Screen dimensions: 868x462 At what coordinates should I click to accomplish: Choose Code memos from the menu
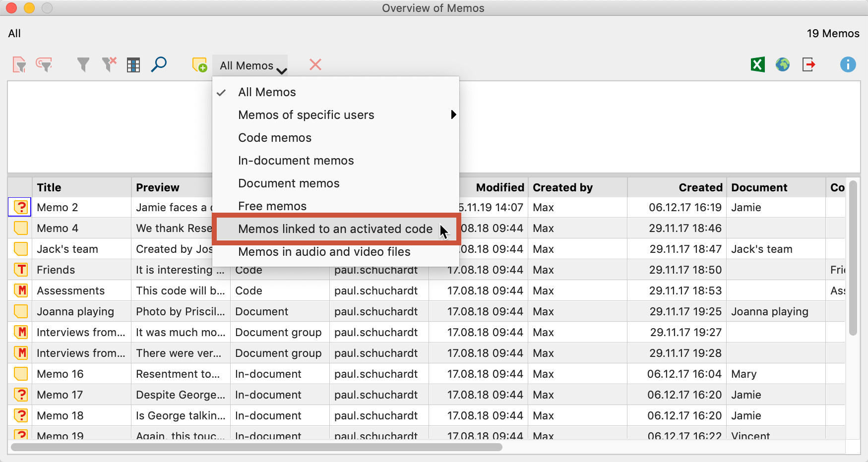tap(336, 138)
